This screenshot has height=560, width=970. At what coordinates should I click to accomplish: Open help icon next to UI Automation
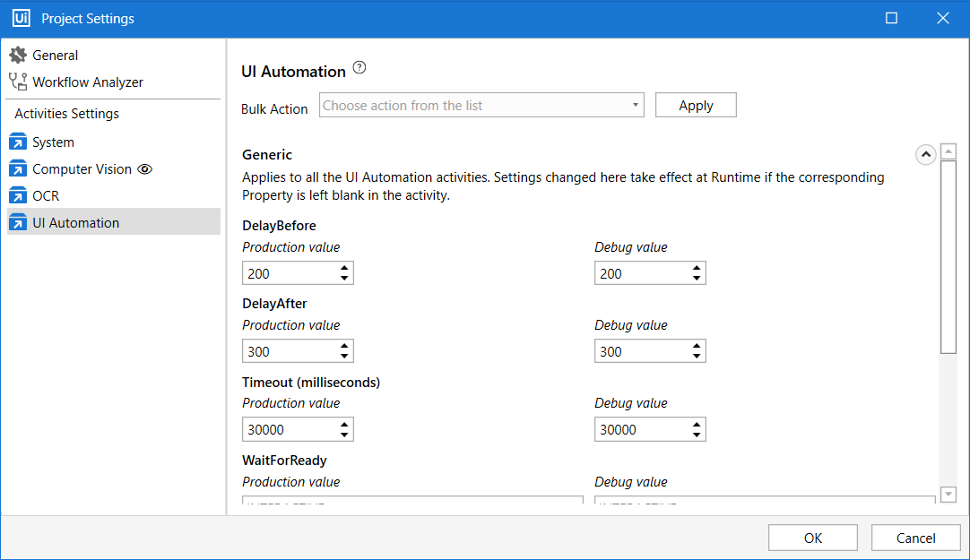[x=359, y=68]
